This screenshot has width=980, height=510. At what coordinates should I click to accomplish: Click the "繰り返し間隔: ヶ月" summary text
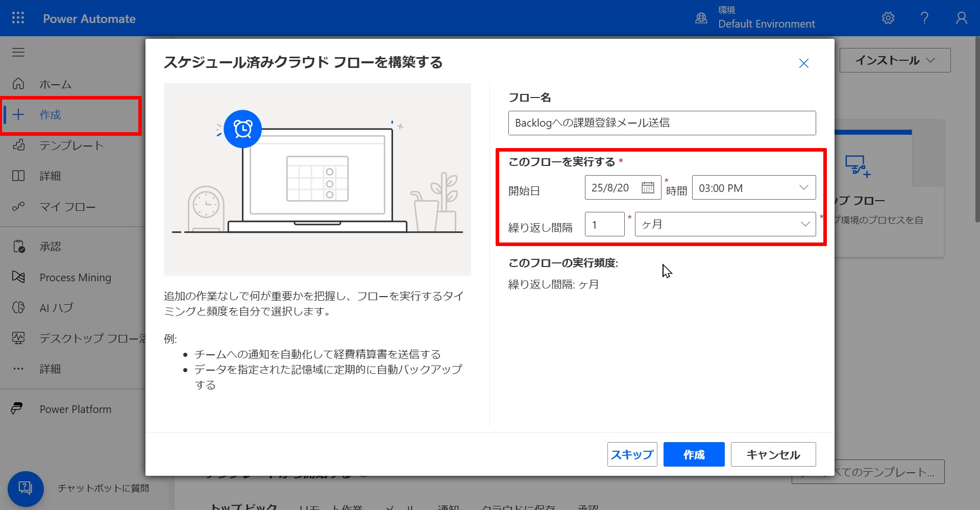pos(554,284)
